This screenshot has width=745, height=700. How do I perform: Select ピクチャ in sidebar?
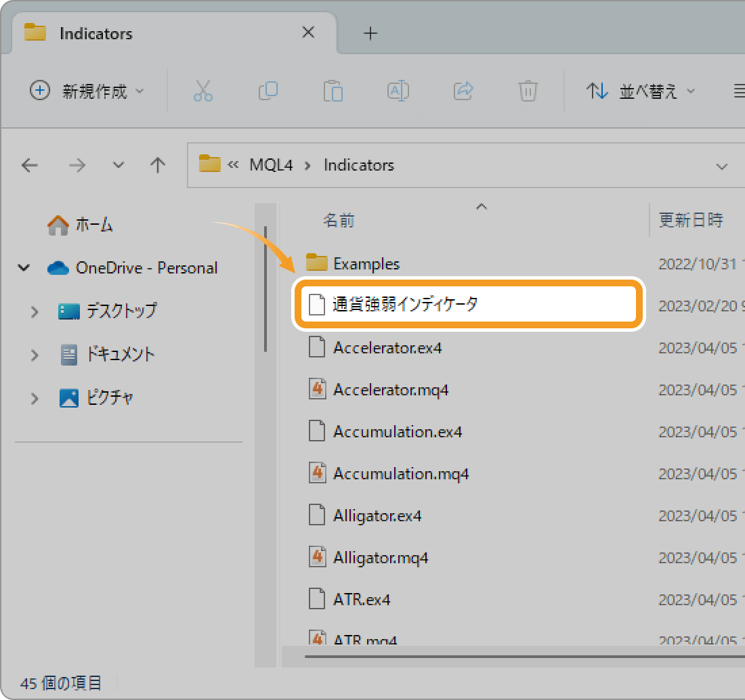(x=96, y=397)
